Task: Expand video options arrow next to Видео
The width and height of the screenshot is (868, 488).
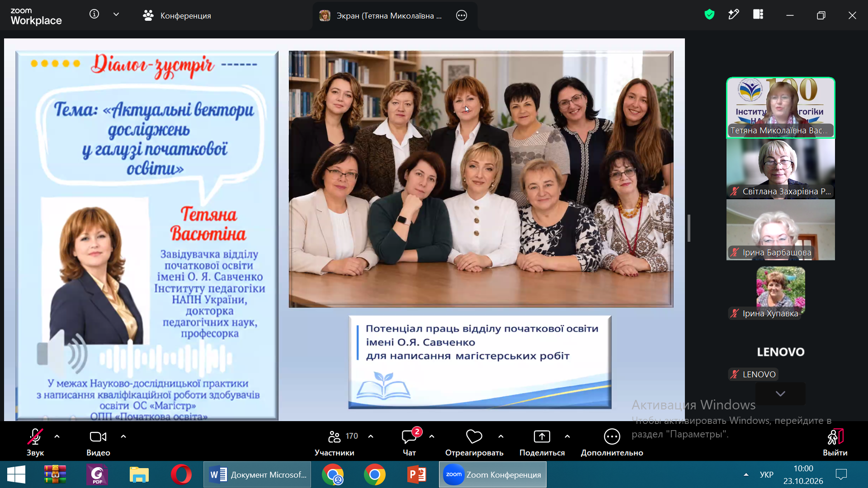Action: [x=123, y=436]
